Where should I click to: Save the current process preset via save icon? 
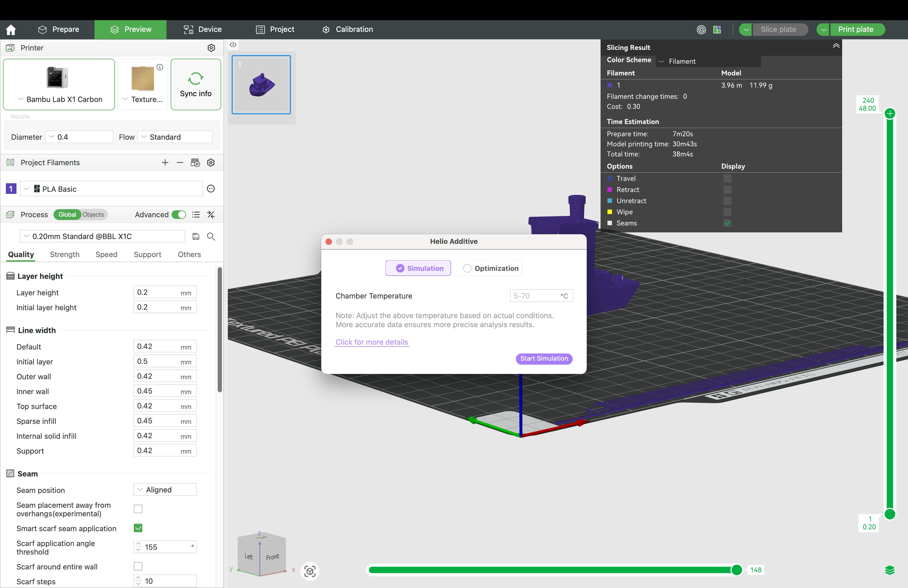coord(196,236)
